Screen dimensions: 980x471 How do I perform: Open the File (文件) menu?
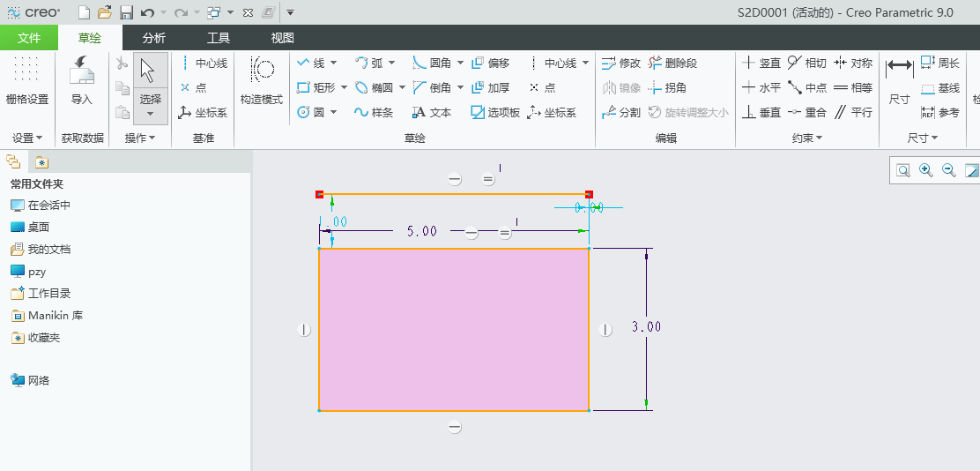[x=29, y=38]
